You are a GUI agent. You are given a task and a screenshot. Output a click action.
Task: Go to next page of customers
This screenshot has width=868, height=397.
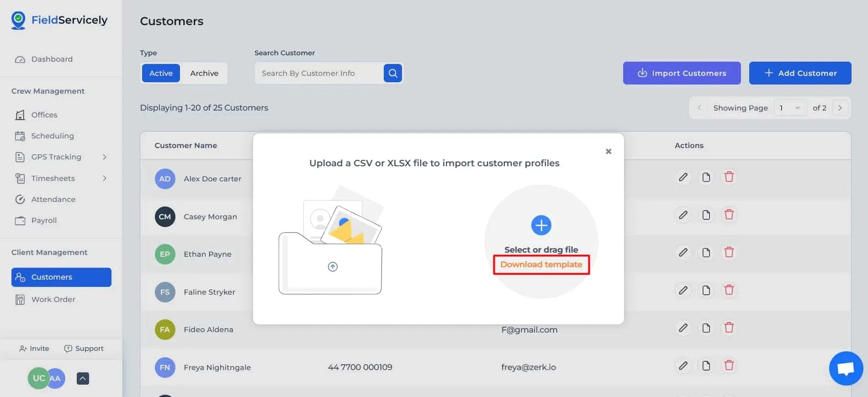coord(840,108)
